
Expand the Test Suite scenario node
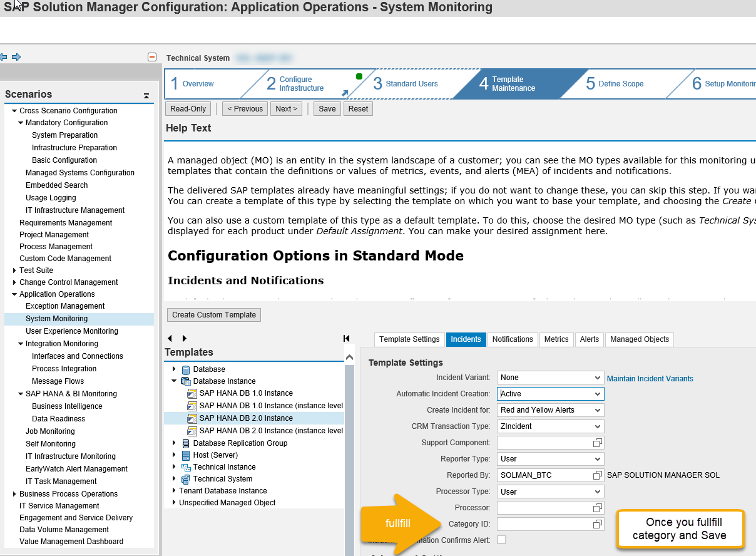click(x=14, y=270)
